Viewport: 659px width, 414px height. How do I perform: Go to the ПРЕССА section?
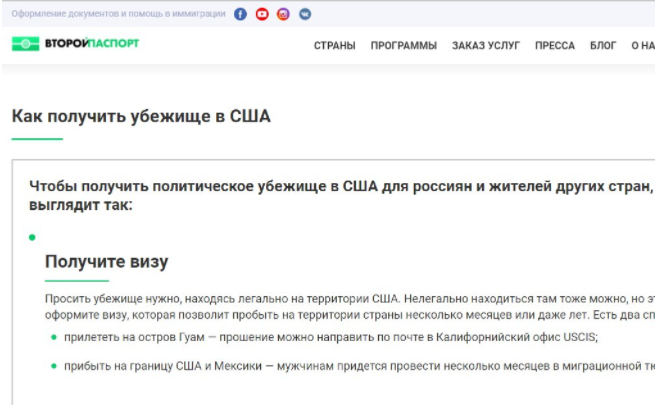pyautogui.click(x=554, y=46)
